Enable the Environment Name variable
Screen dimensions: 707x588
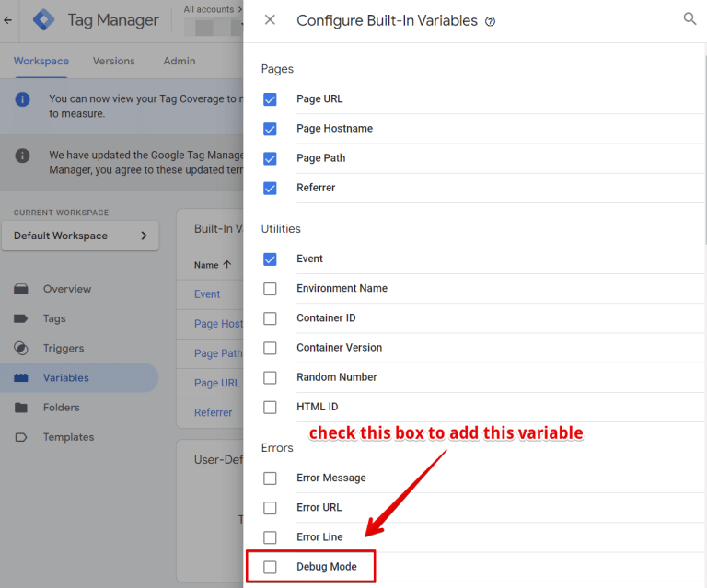(270, 289)
